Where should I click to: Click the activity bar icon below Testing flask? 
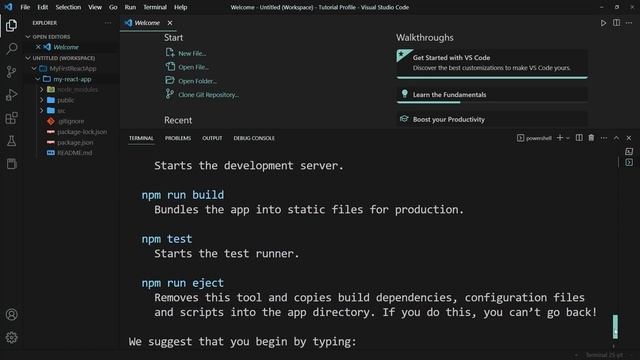point(11,164)
